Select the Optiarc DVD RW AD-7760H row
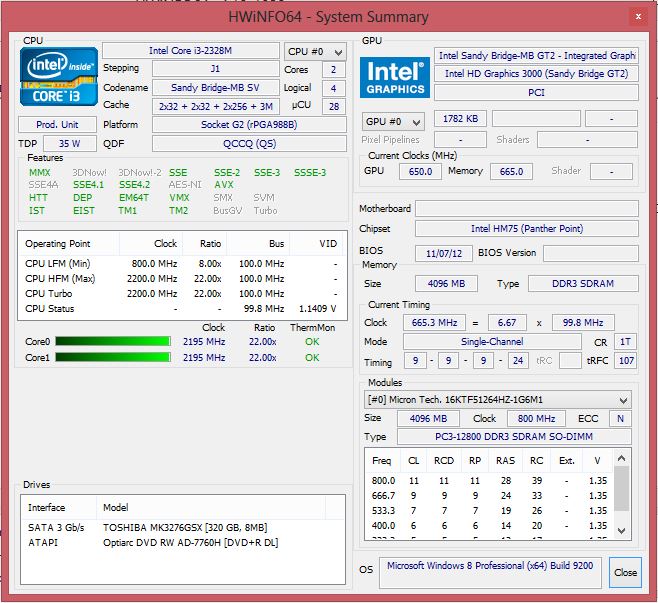Image resolution: width=658 pixels, height=603 pixels. (183, 543)
